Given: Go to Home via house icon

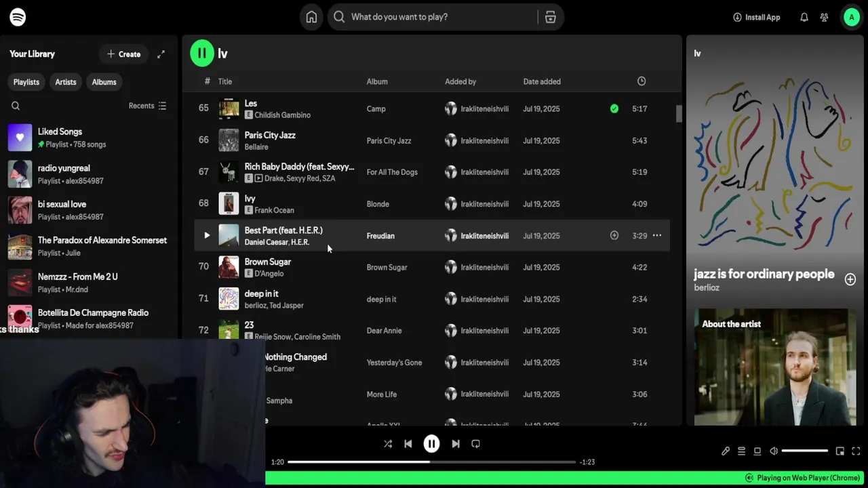Looking at the screenshot, I should [311, 17].
